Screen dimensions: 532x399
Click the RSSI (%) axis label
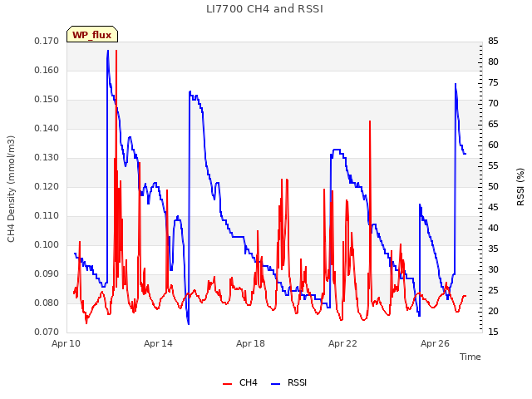520,187
